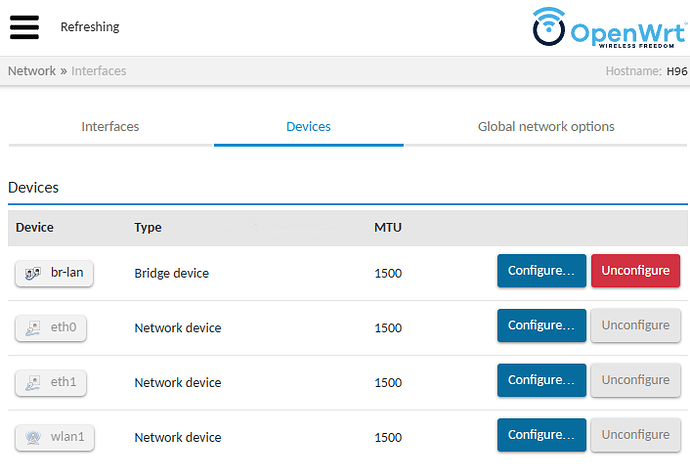Click Unconfigure for eth1

[x=635, y=380]
